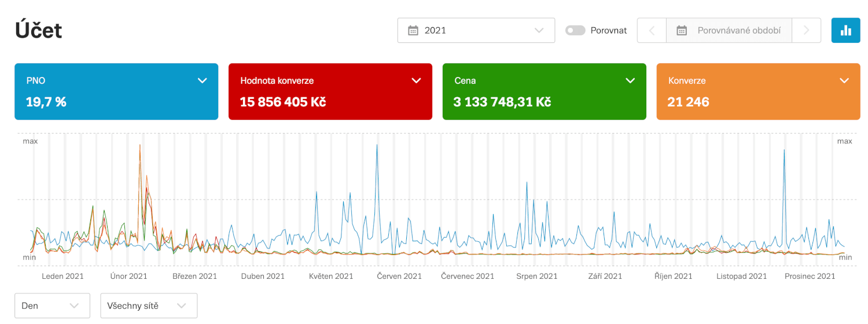Go to previous comparison period arrow
Image resolution: width=868 pixels, height=324 pixels.
pos(652,31)
